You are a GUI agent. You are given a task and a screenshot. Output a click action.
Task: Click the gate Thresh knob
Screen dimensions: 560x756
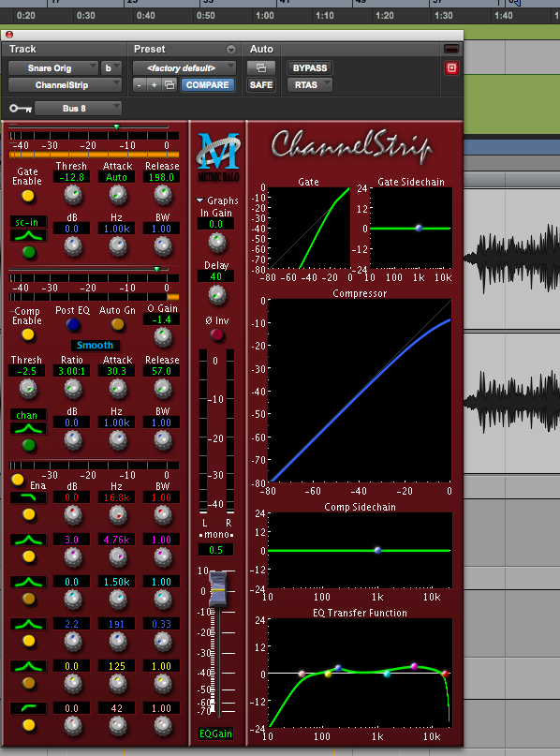tap(73, 195)
